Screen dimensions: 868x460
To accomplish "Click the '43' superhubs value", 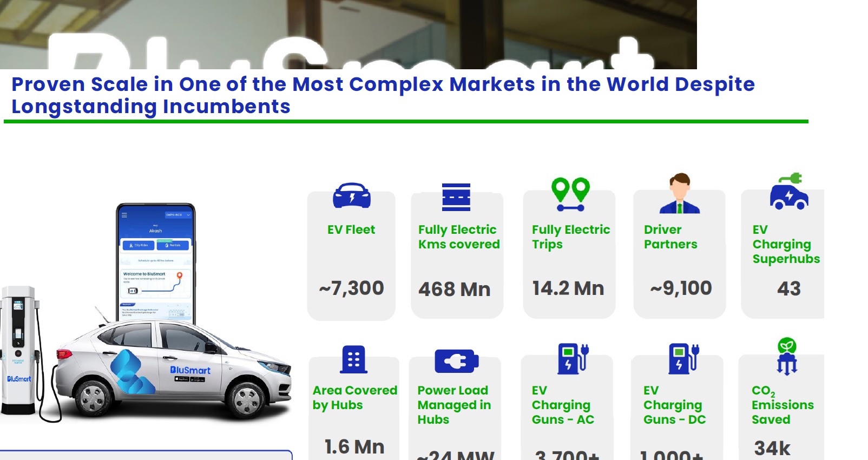I will [789, 288].
